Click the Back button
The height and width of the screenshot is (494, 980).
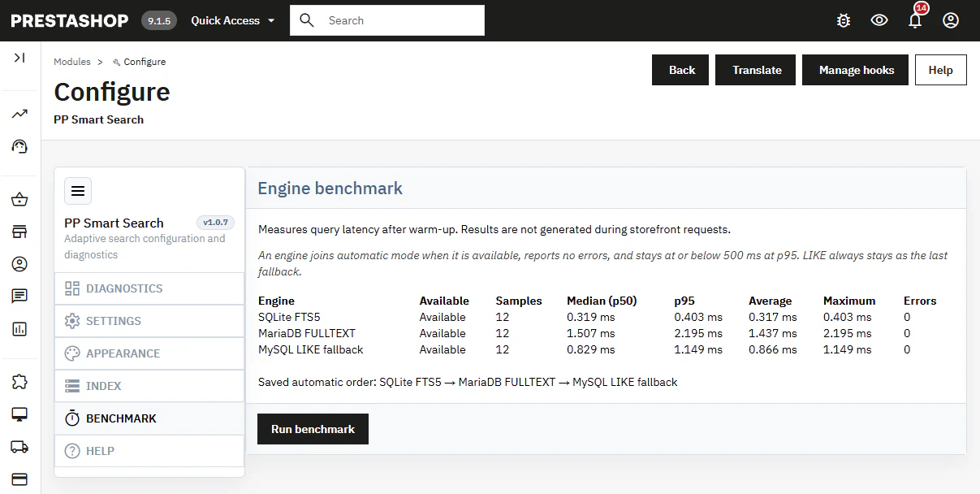680,70
